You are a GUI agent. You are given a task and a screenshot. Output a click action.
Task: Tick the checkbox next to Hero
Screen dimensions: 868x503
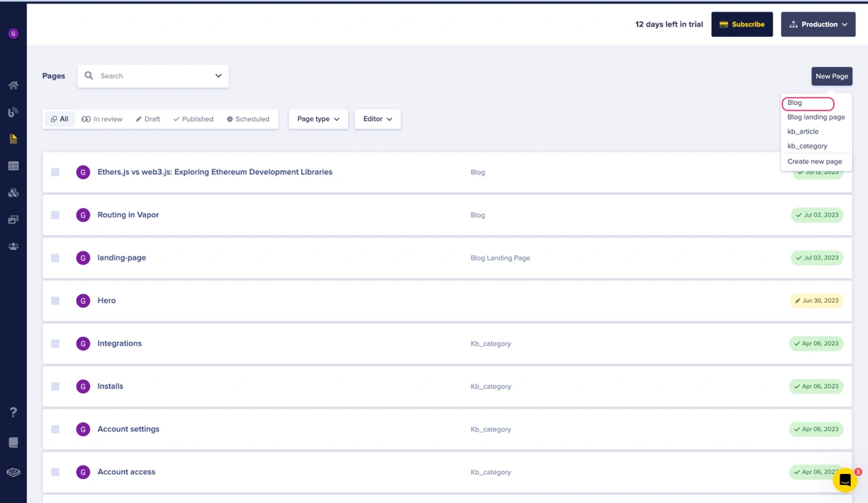click(x=55, y=301)
